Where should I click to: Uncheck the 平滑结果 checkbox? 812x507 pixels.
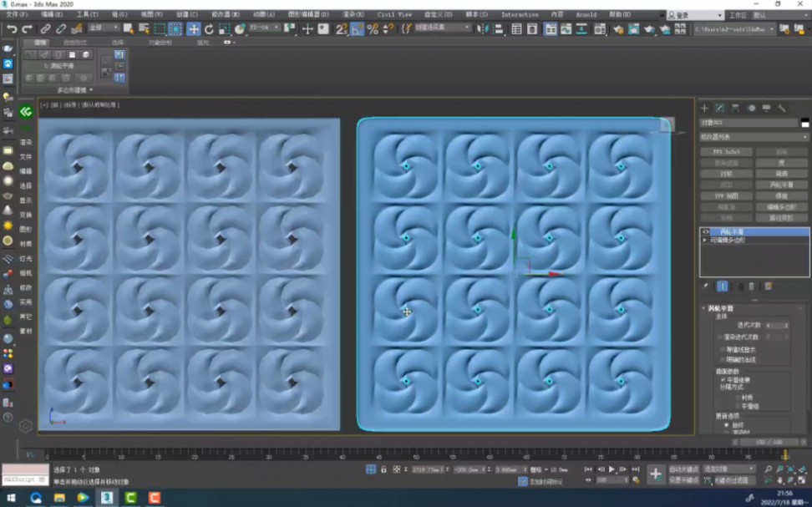723,378
